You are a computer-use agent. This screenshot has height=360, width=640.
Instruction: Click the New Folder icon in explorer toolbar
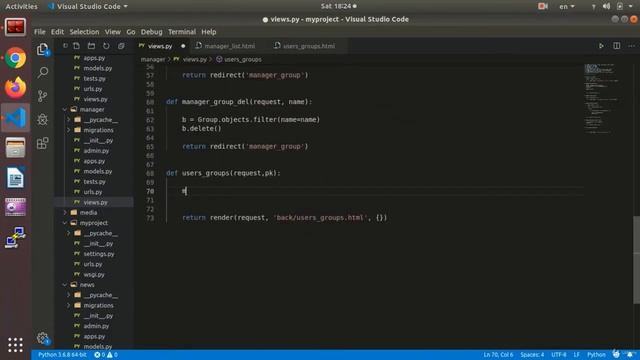[91, 46]
